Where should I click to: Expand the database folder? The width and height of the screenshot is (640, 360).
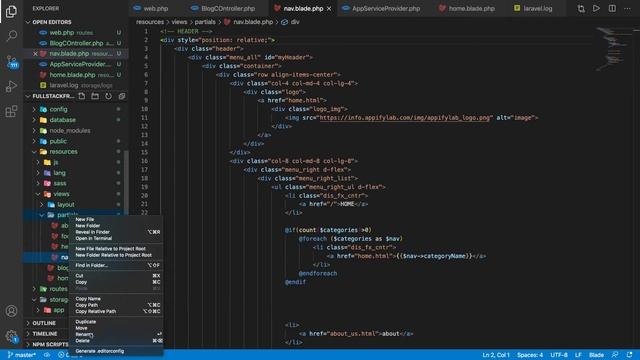click(62, 120)
